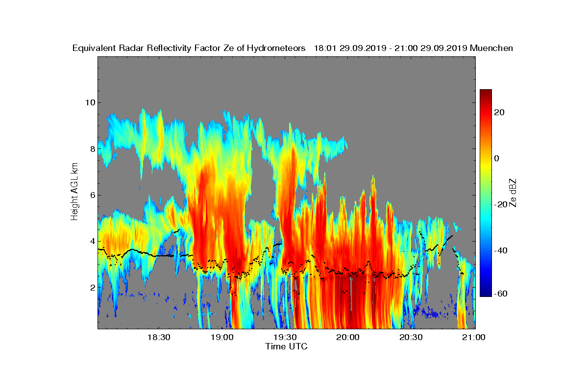Click the 'Time UTC' x-axis label
Image resolution: width=588 pixels, height=392 pixels.
point(286,346)
